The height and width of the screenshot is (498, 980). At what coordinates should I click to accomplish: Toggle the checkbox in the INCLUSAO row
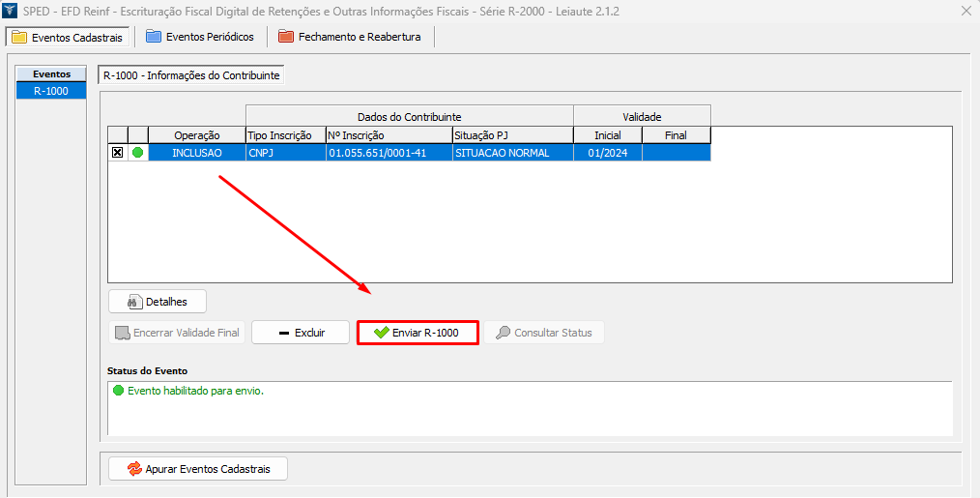click(118, 153)
